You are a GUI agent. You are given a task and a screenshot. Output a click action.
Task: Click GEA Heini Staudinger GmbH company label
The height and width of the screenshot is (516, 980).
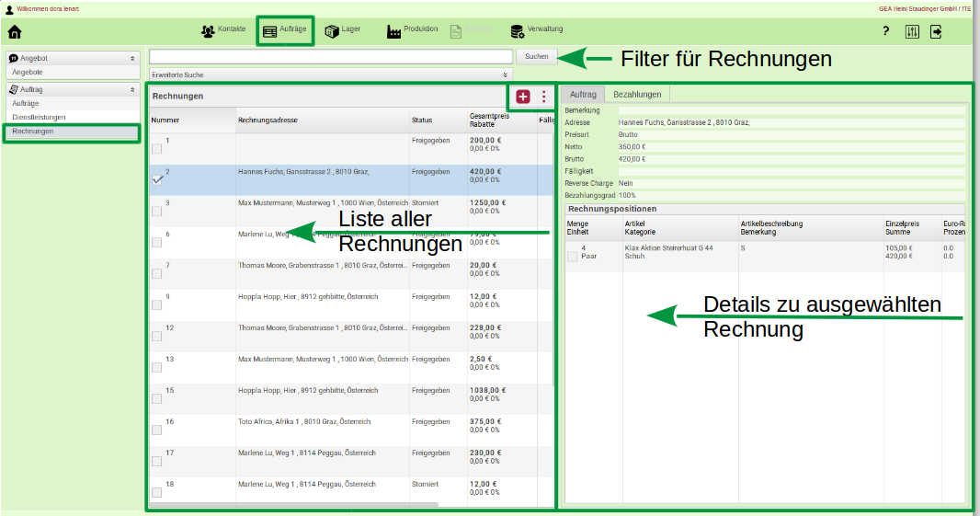pos(925,9)
